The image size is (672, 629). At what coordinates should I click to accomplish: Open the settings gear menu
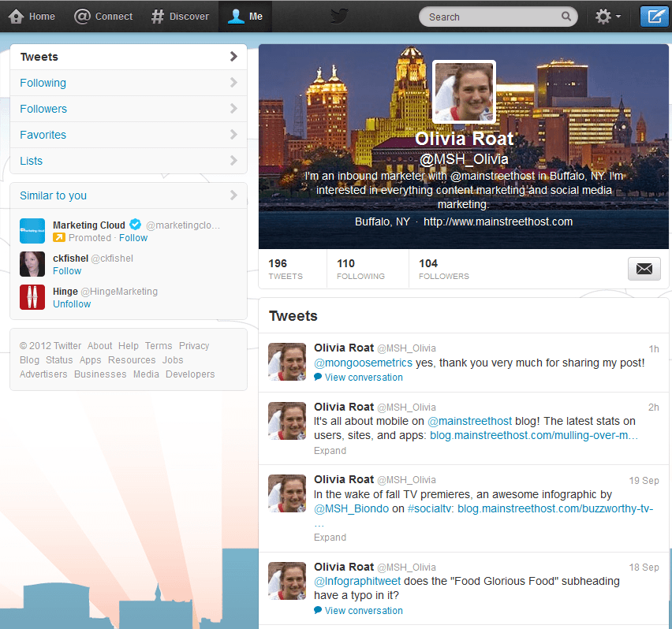607,17
